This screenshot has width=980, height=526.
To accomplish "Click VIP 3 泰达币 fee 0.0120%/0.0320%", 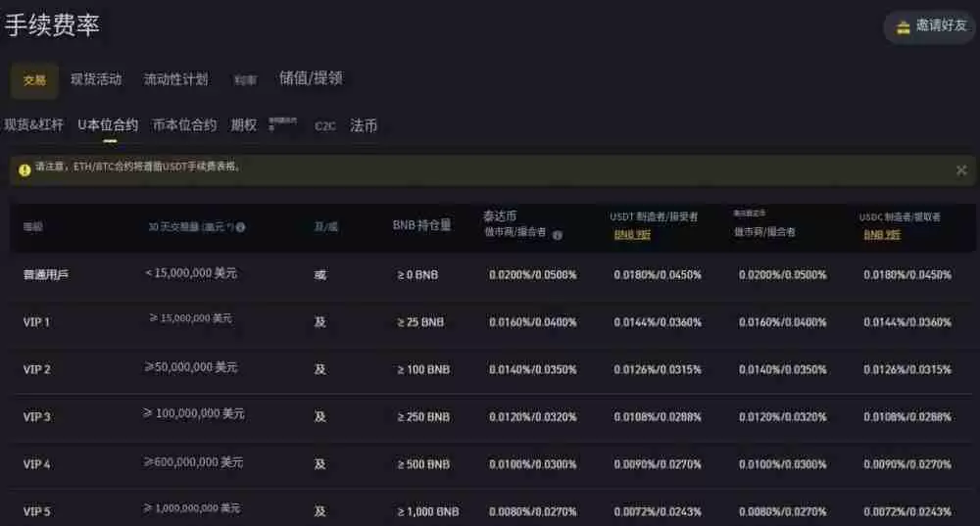I will click(x=533, y=416).
